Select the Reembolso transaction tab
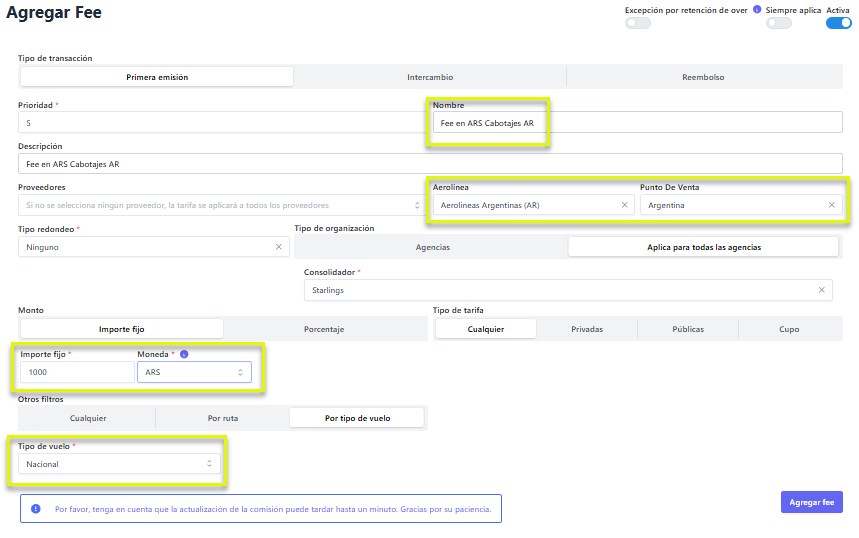Image resolution: width=859 pixels, height=538 pixels. click(703, 77)
